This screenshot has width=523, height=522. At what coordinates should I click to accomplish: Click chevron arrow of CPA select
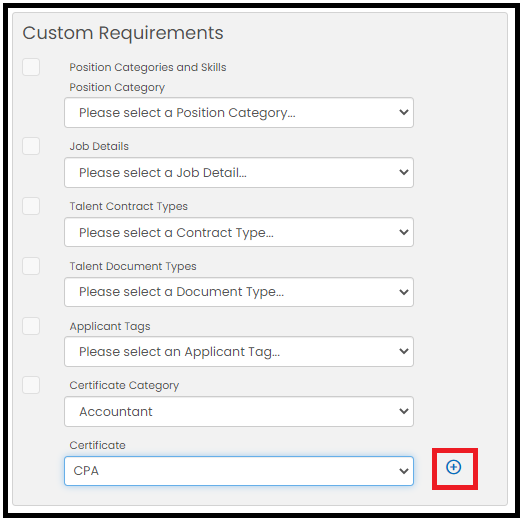(x=404, y=471)
